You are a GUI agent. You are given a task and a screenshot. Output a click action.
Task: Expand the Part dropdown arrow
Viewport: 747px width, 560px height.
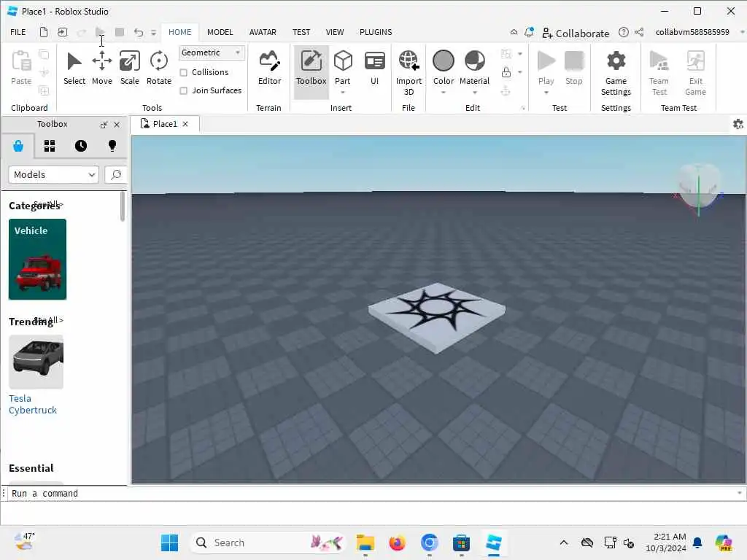[x=343, y=93]
